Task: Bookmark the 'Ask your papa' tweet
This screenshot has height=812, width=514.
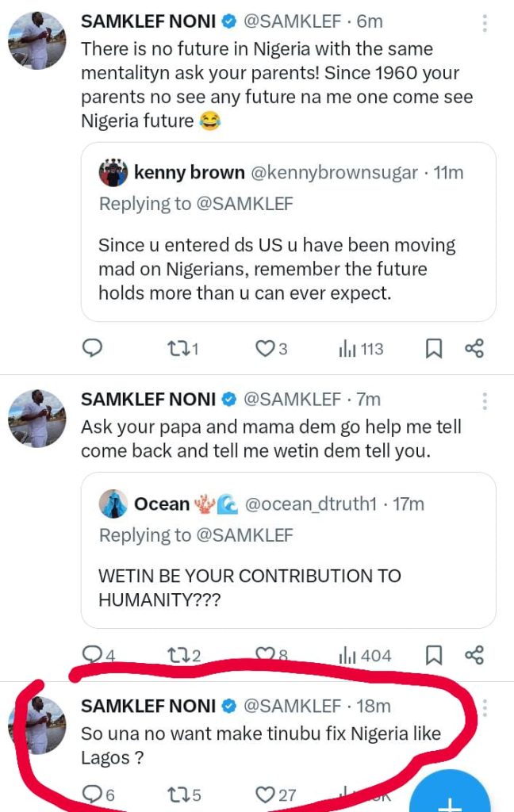Action: 433,655
